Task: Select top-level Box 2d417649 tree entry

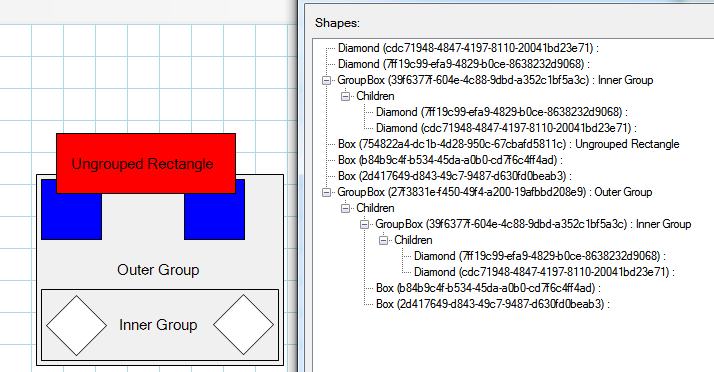Action: click(x=455, y=176)
